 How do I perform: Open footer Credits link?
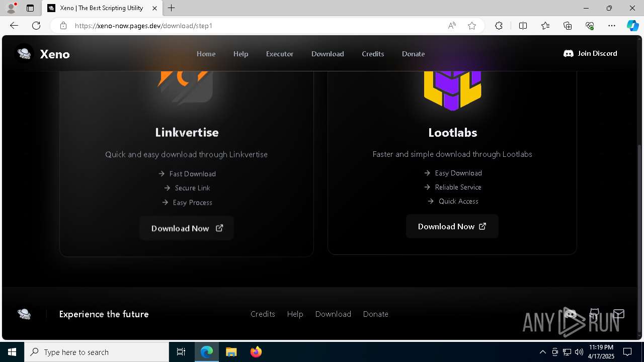coord(263,314)
